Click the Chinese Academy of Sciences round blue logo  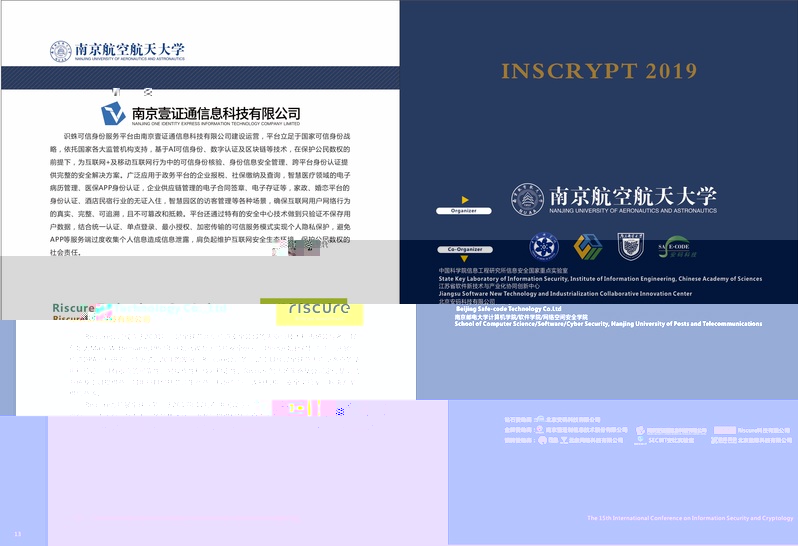[x=544, y=247]
